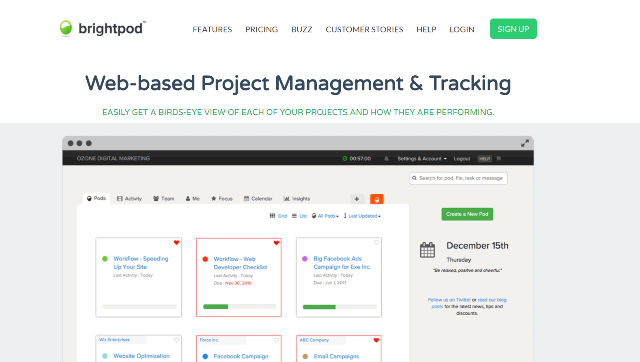Open CUSTOMER STORIES in the navigation

pyautogui.click(x=364, y=29)
